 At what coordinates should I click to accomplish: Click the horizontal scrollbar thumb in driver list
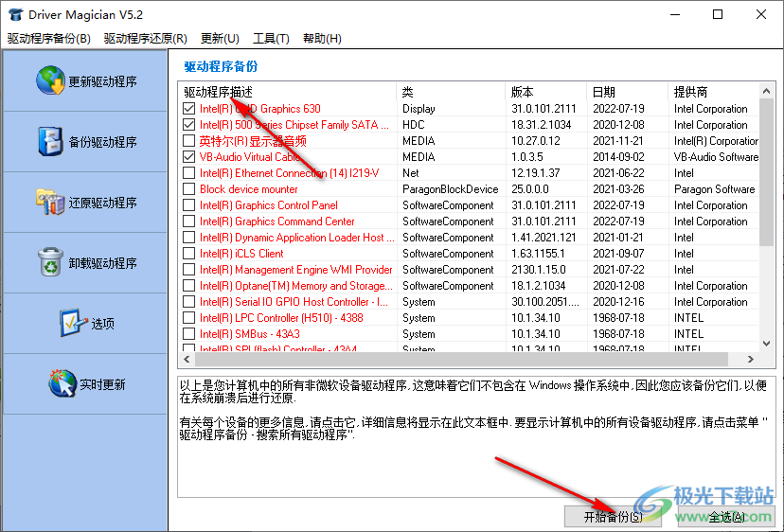(461, 359)
